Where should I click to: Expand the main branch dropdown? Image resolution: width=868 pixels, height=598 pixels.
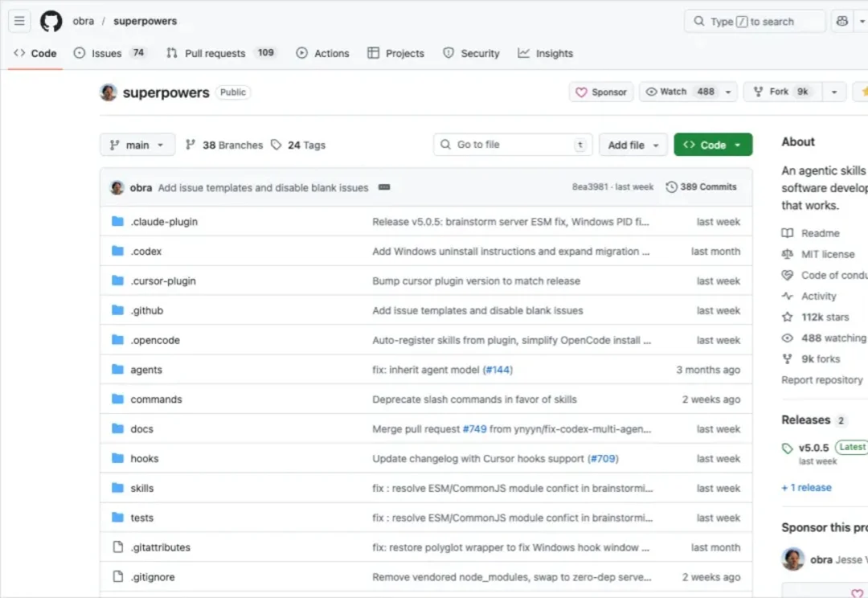[137, 145]
